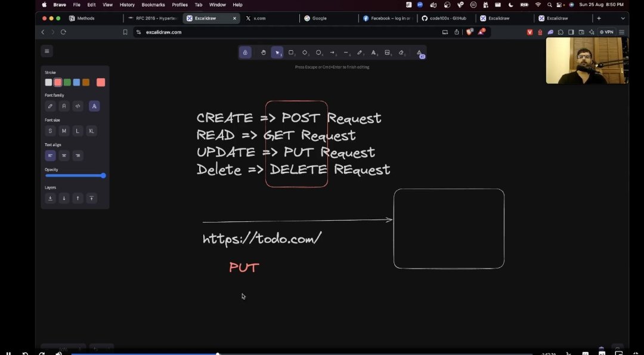Open the current stroke color picker
The image size is (644, 355).
point(101,82)
